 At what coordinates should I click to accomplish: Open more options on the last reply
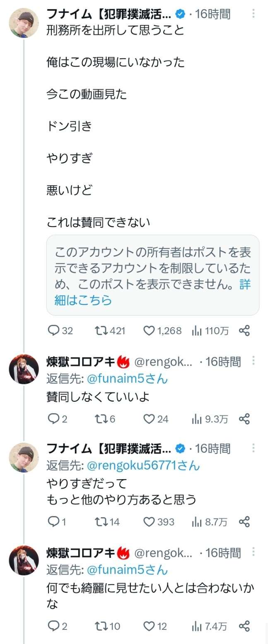pos(254,552)
